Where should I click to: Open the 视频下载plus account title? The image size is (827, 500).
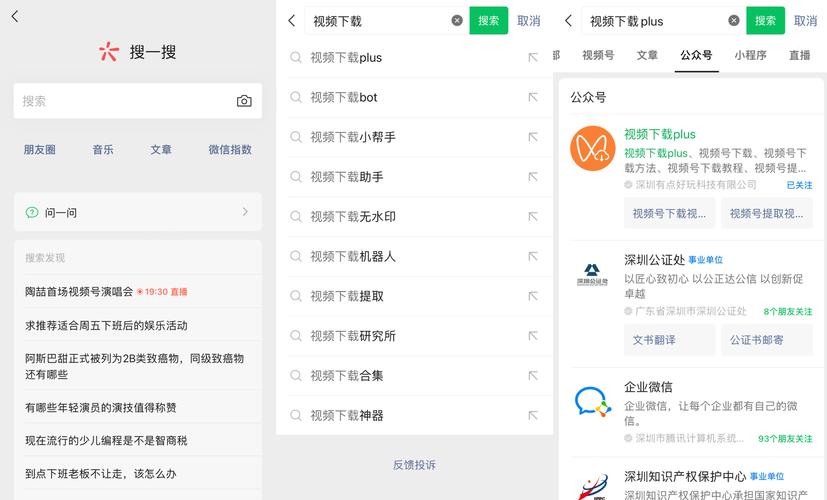coord(660,134)
